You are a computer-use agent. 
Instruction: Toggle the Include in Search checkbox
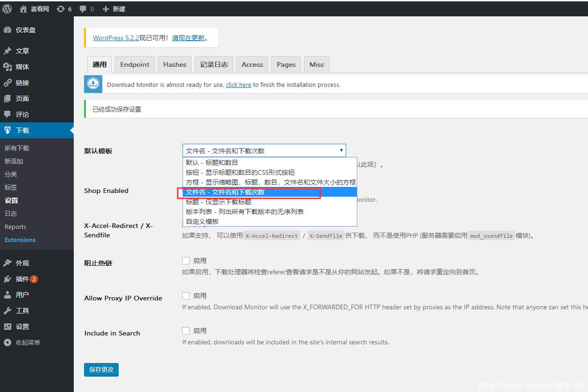tap(186, 331)
